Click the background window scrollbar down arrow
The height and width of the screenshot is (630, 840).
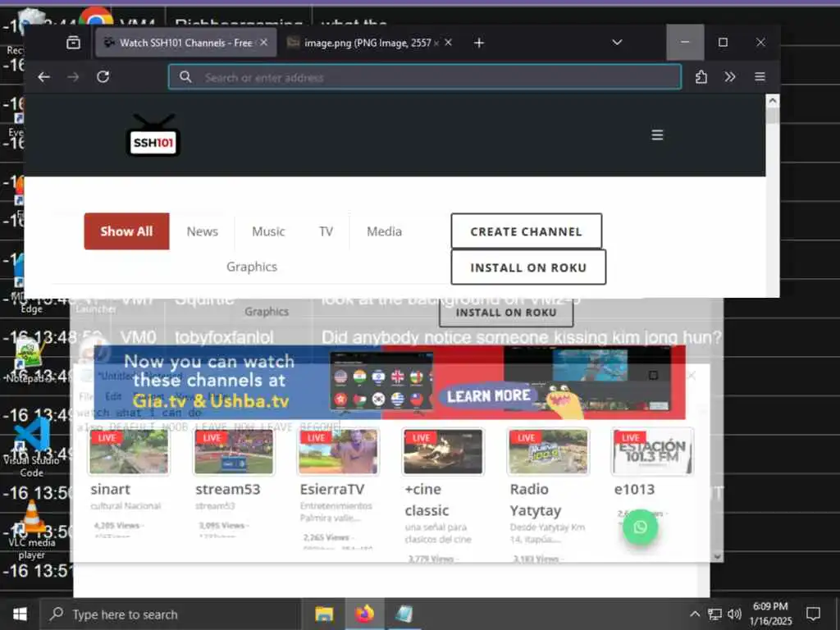tap(717, 556)
